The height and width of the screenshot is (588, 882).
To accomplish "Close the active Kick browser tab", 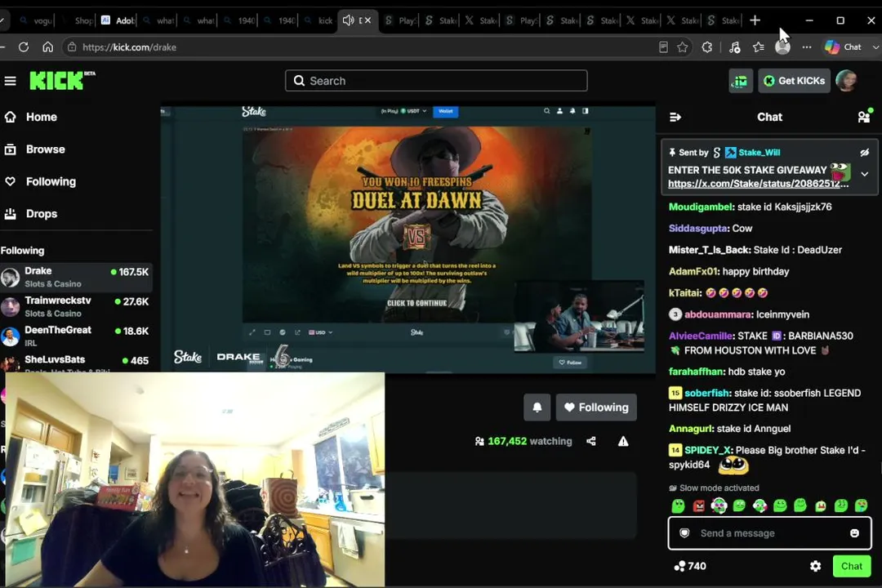I will (367, 20).
